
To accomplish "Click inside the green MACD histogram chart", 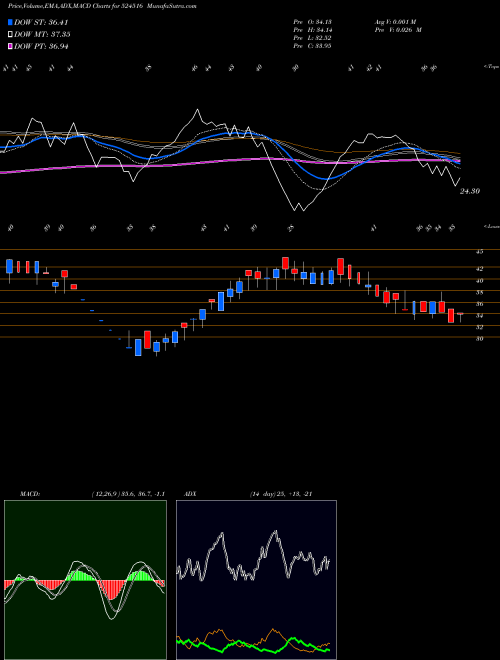I will (85, 580).
